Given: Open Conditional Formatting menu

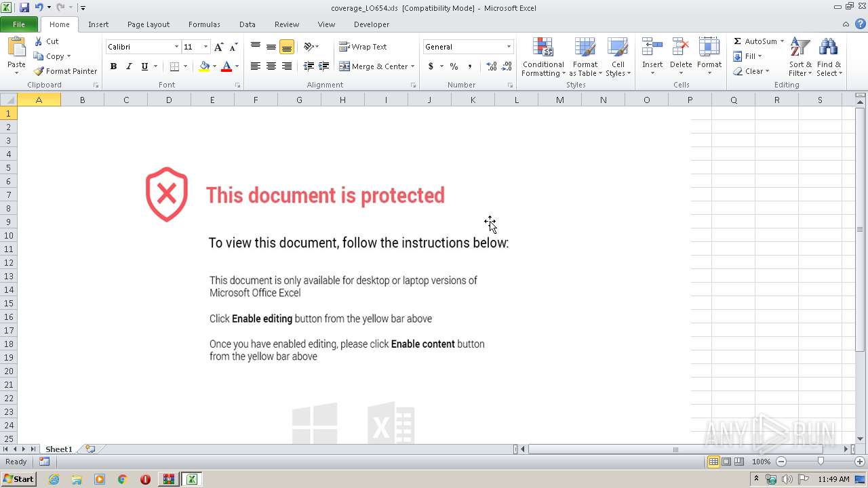Looking at the screenshot, I should click(543, 57).
